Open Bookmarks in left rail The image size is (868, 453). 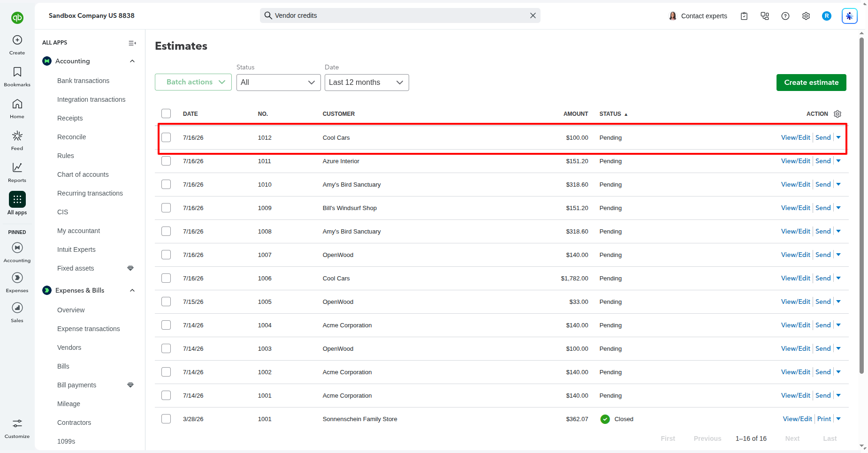[17, 72]
